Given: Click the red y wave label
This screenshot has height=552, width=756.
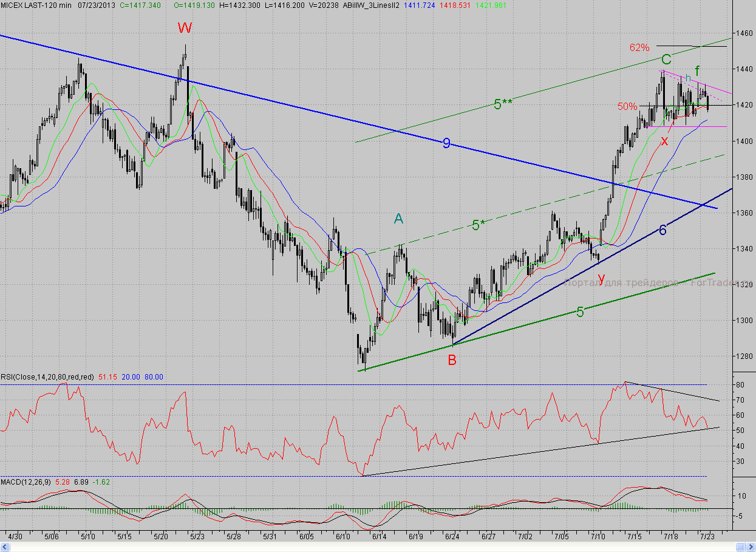Looking at the screenshot, I should click(x=601, y=278).
